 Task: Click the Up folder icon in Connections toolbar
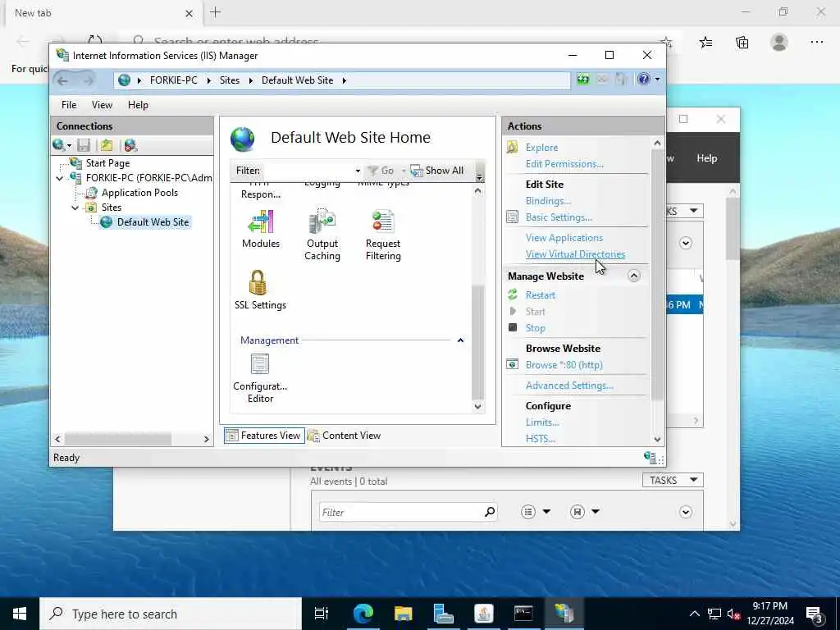[x=106, y=145]
